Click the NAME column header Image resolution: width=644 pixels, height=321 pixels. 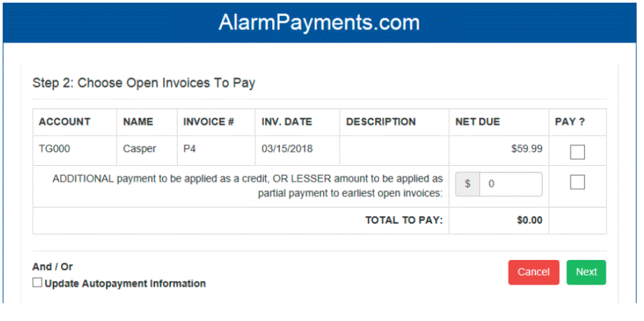pos(138,122)
